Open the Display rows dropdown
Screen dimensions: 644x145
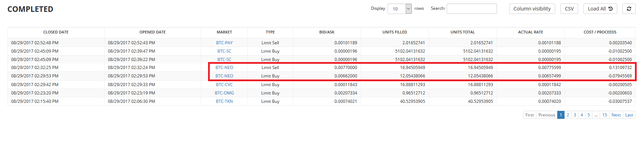tap(400, 9)
